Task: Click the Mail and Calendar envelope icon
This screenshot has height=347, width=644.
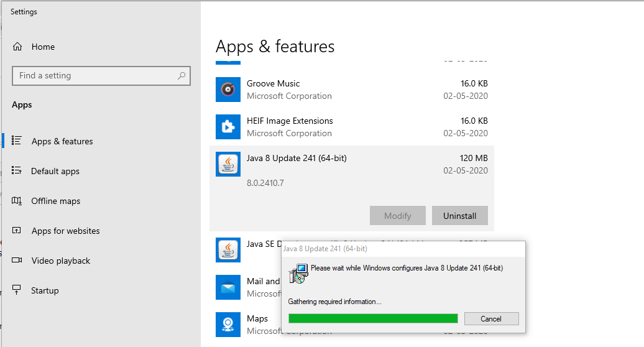Action: [x=228, y=287]
